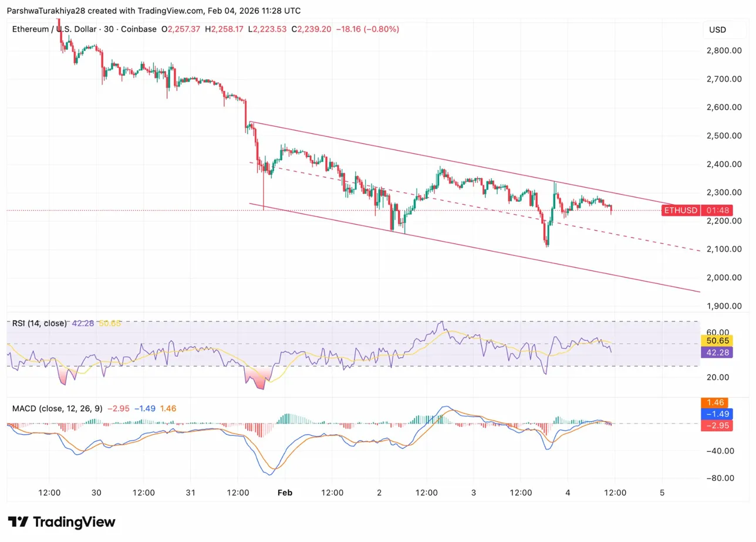The image size is (756, 542).
Task: Click the 1,900.00 price axis level
Action: [725, 306]
